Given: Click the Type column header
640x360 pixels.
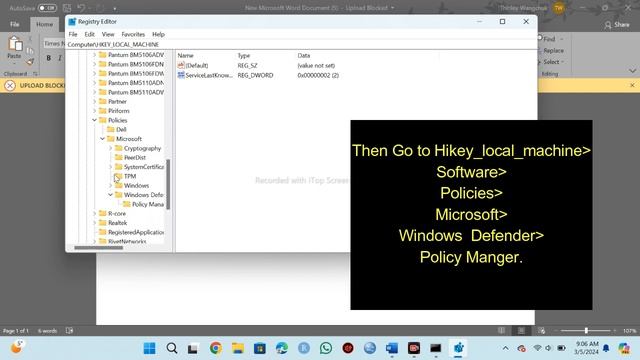Looking at the screenshot, I should point(244,56).
